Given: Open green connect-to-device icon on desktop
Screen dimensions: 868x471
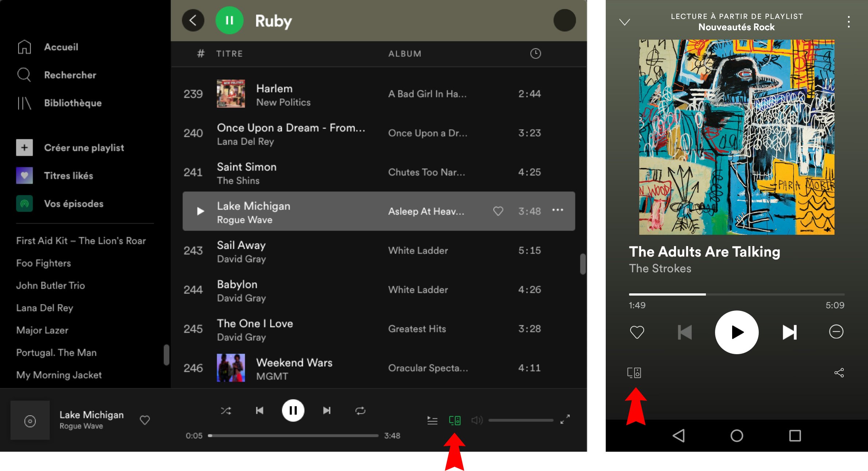Looking at the screenshot, I should (455, 420).
